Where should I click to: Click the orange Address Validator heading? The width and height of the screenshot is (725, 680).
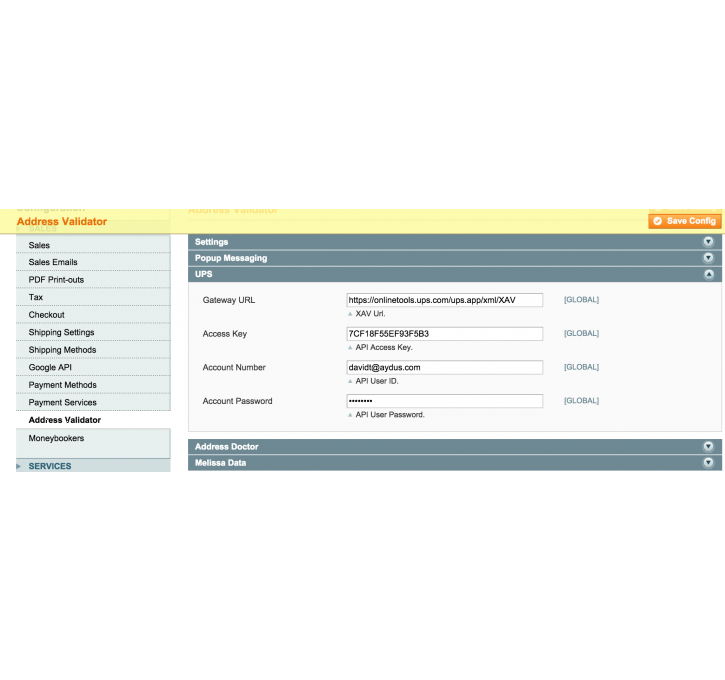pyautogui.click(x=62, y=221)
